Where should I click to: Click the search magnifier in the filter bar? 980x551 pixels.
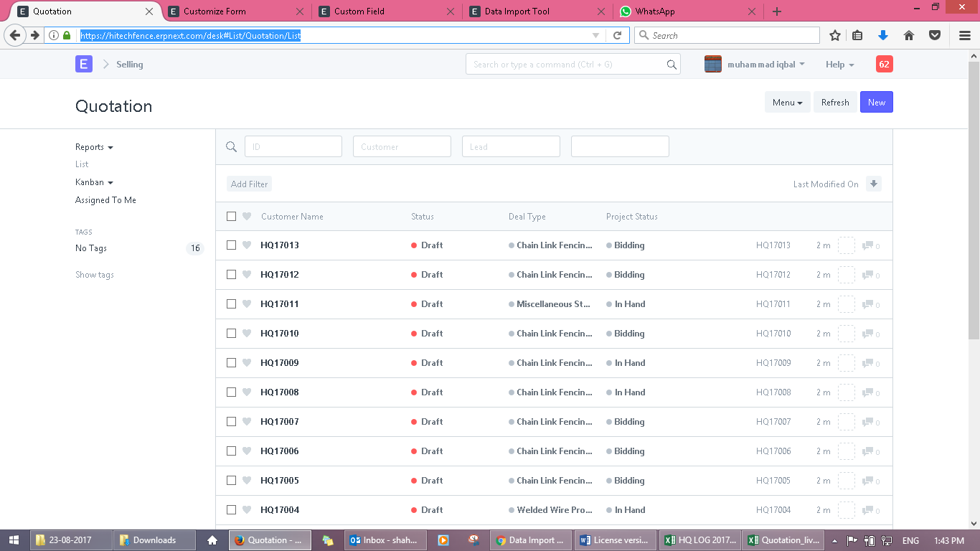(231, 146)
